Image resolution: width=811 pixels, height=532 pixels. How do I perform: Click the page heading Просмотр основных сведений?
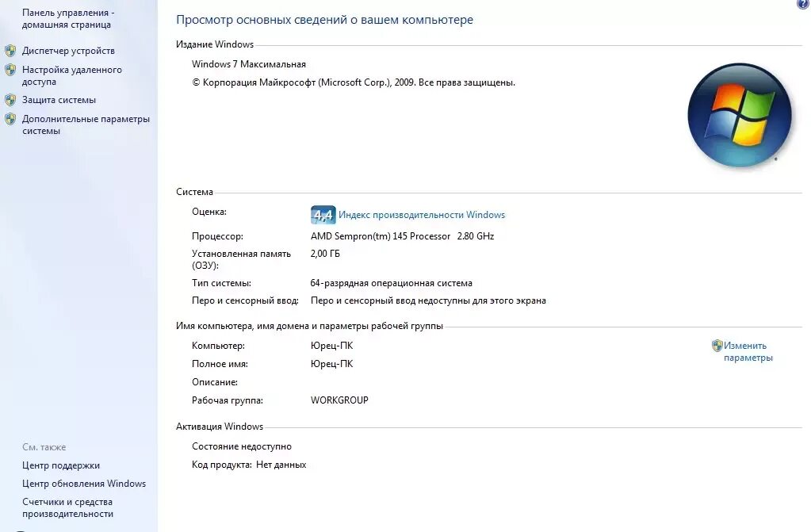click(324, 20)
